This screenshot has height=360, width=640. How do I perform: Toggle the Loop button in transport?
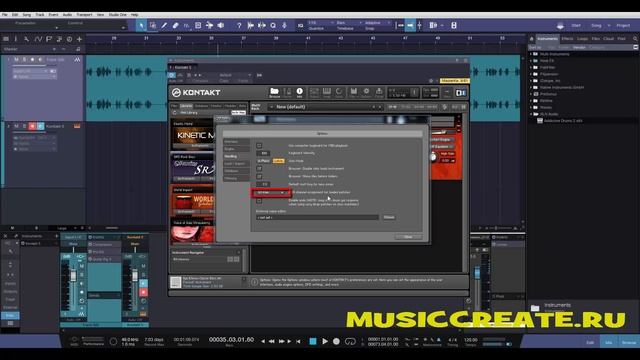coord(350,341)
